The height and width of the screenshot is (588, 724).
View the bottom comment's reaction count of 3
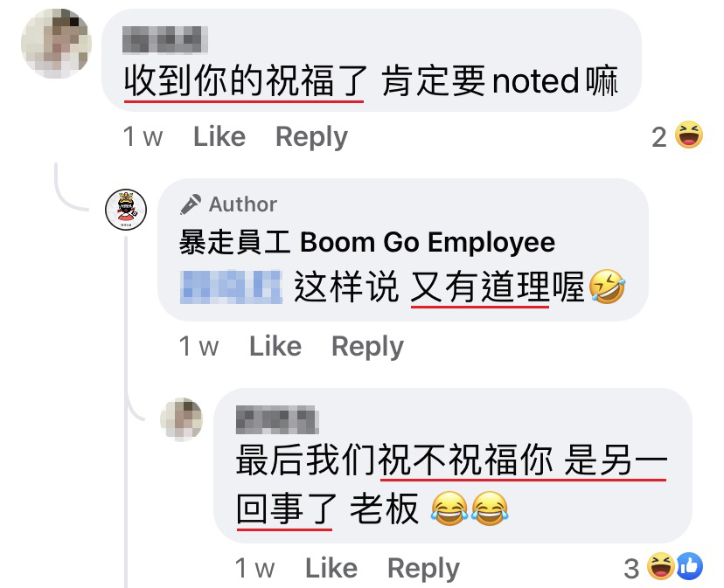(631, 569)
